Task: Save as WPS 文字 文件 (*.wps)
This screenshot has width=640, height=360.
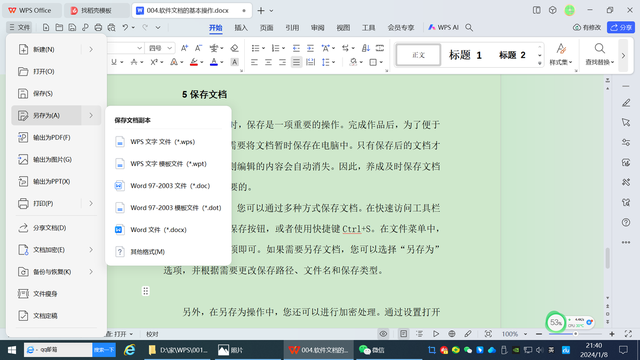Action: coord(168,142)
